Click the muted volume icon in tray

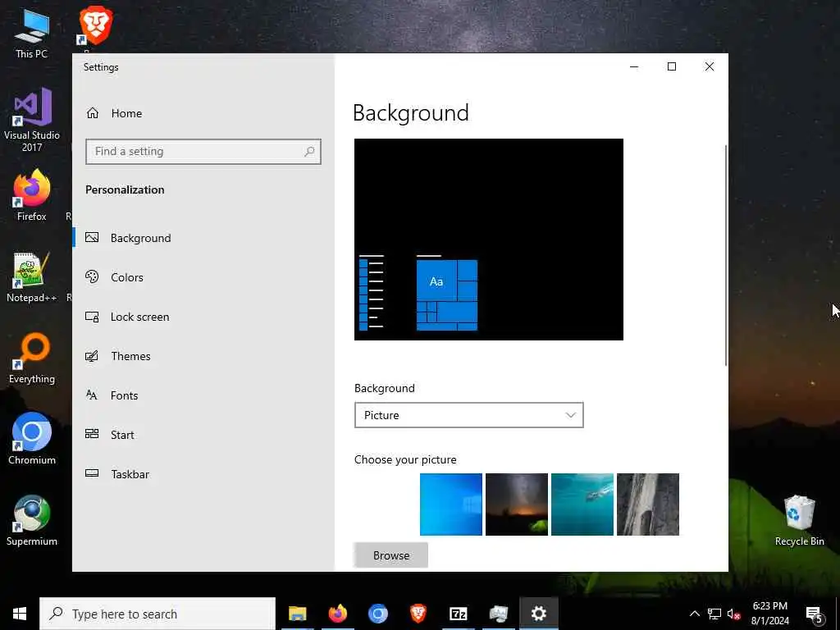tap(734, 614)
